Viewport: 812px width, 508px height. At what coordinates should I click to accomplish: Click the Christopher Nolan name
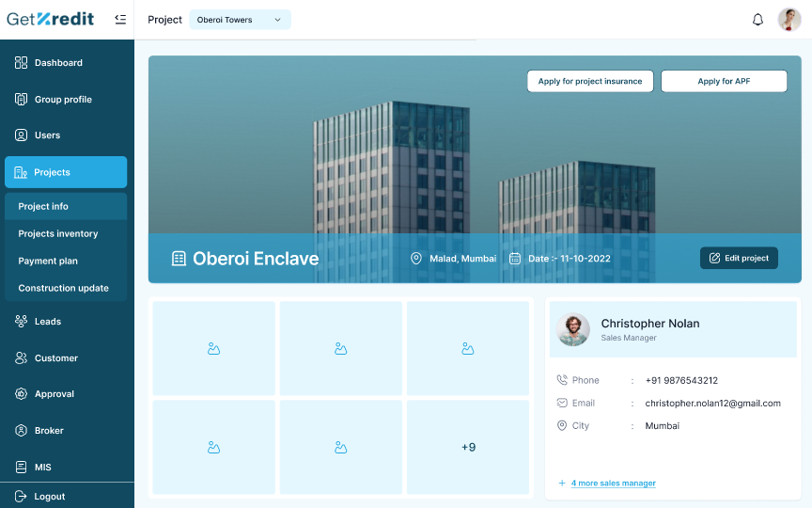(x=650, y=324)
